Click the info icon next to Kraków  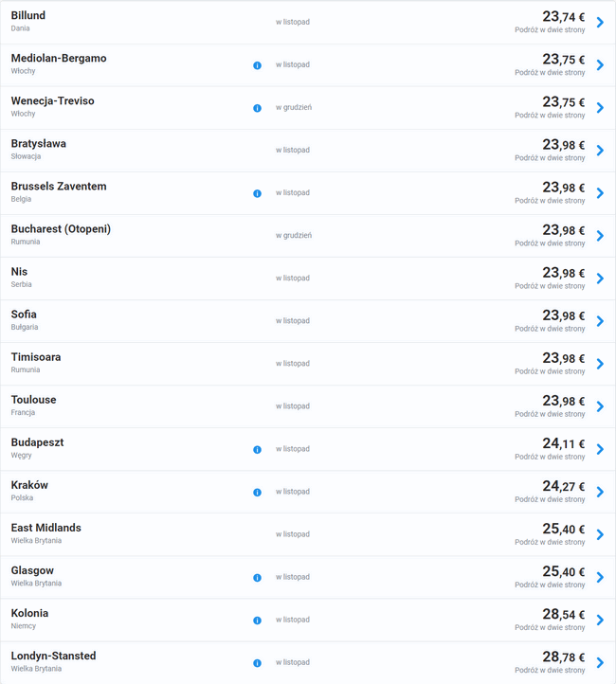click(257, 492)
